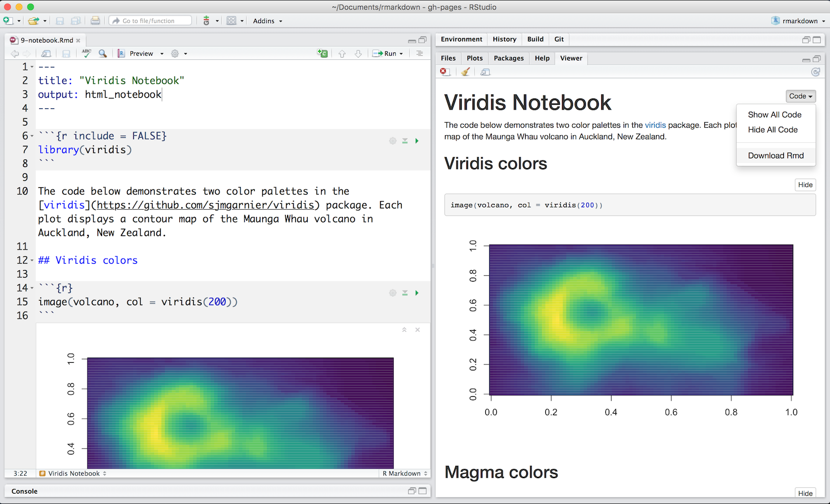The width and height of the screenshot is (830, 504).
Task: Show the document outline icon
Action: [420, 54]
